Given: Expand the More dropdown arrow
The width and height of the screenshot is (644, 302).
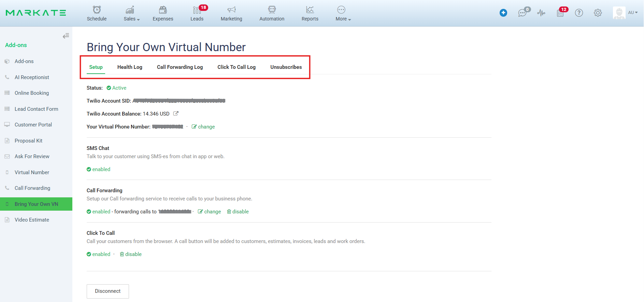Looking at the screenshot, I should (x=349, y=20).
